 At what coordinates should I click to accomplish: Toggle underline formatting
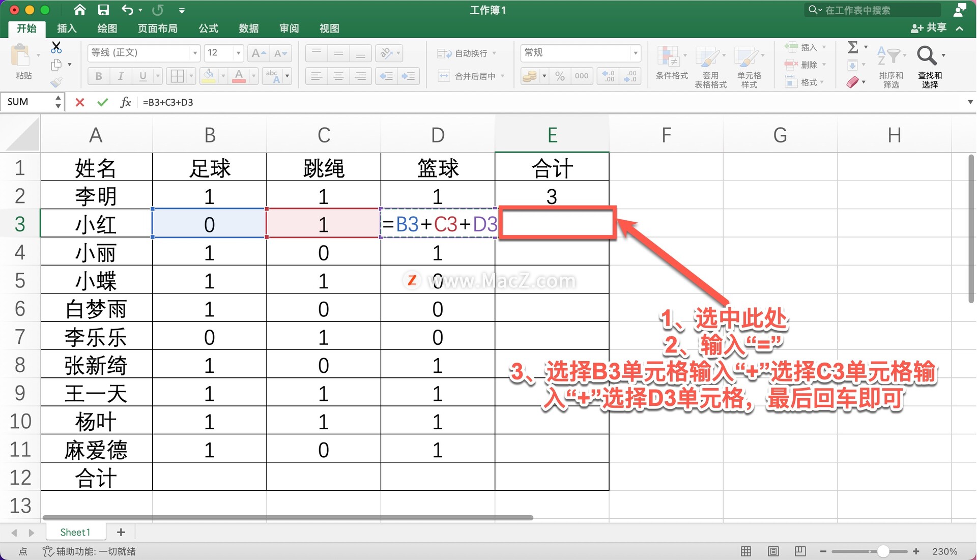(x=143, y=76)
